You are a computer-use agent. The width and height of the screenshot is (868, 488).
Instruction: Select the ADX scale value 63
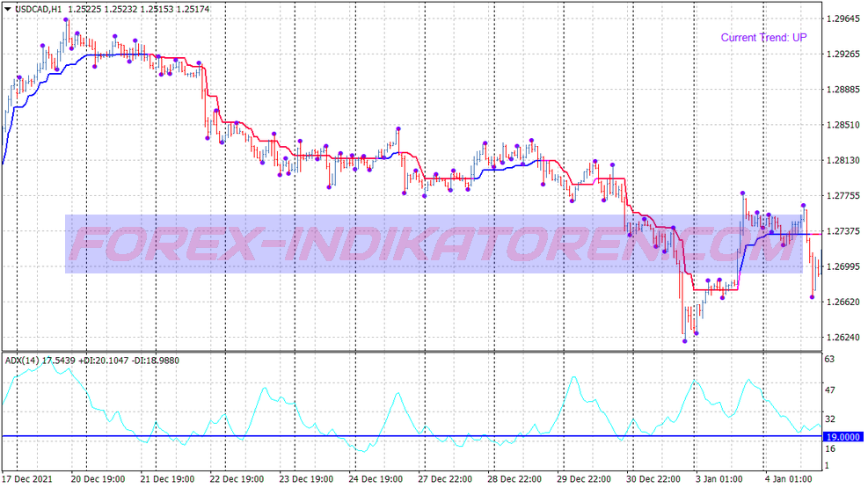click(x=829, y=359)
